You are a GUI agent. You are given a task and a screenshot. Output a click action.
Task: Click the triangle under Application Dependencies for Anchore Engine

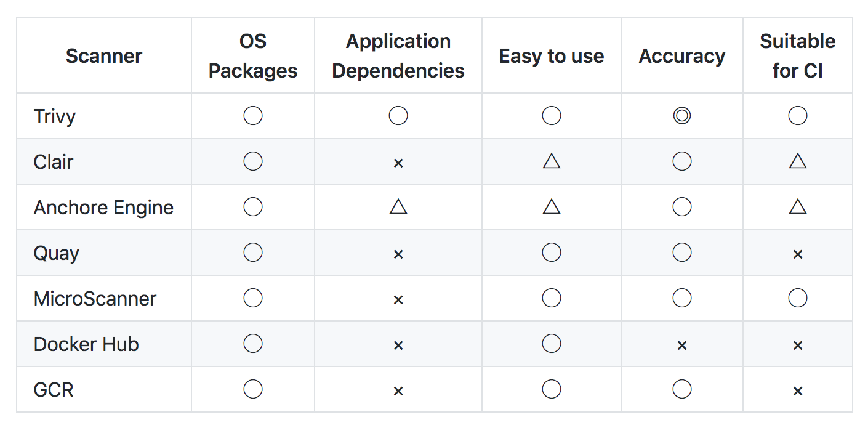click(398, 207)
